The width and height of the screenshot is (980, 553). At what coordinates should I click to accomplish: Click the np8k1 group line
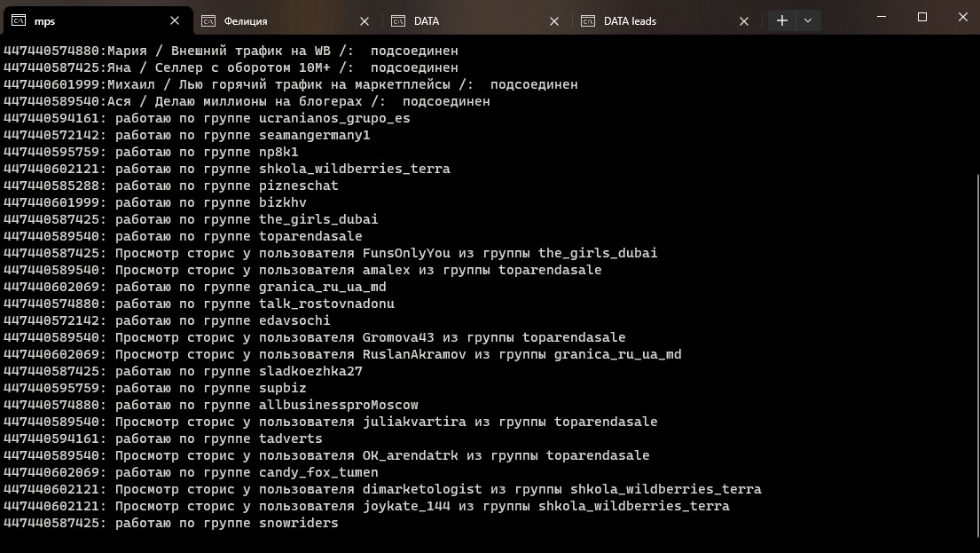151,152
